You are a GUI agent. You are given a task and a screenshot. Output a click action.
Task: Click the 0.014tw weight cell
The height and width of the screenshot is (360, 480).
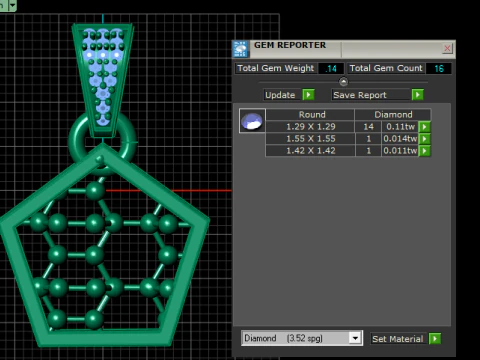click(400, 139)
